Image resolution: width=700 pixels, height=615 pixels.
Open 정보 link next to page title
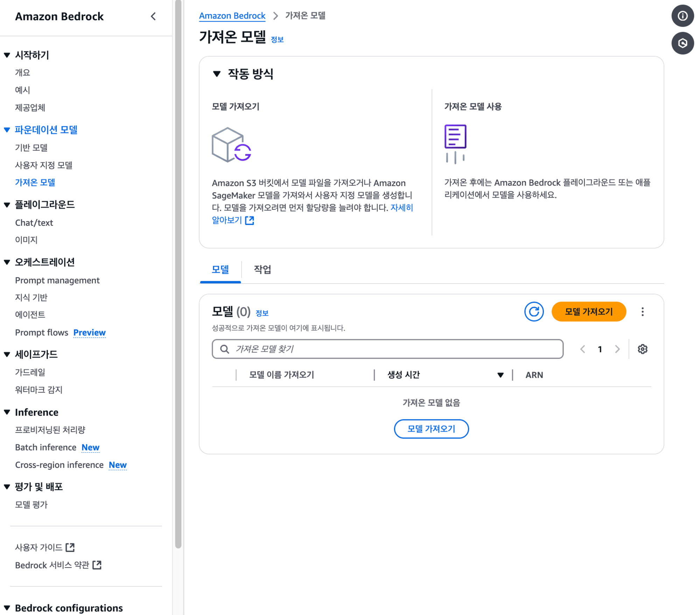(277, 40)
